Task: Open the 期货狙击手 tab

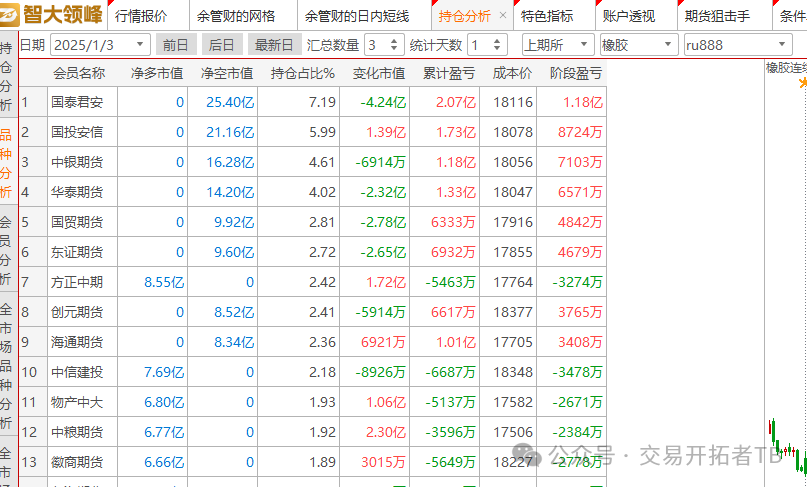Action: click(x=717, y=16)
